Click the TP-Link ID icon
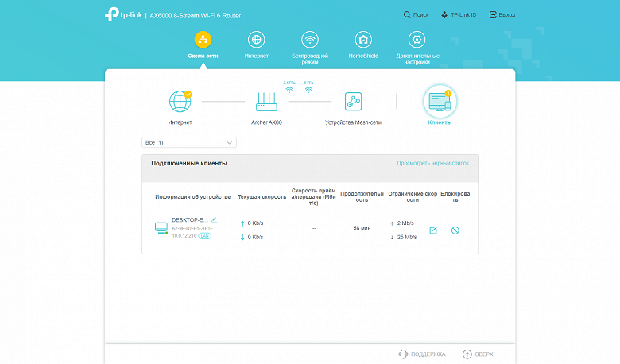Viewport: 620px width, 364px height. 444,14
